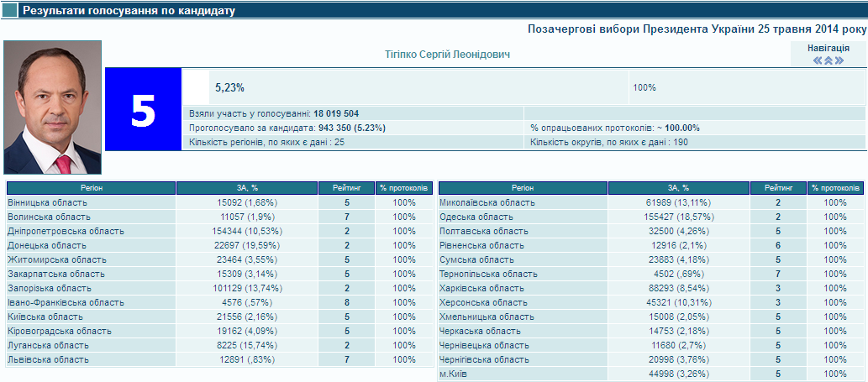
Task: Click the blue candidate number 5 box
Action: (x=144, y=110)
